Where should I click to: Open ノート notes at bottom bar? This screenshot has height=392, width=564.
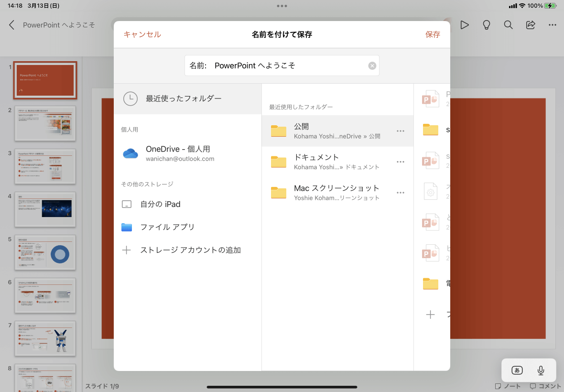pyautogui.click(x=508, y=386)
